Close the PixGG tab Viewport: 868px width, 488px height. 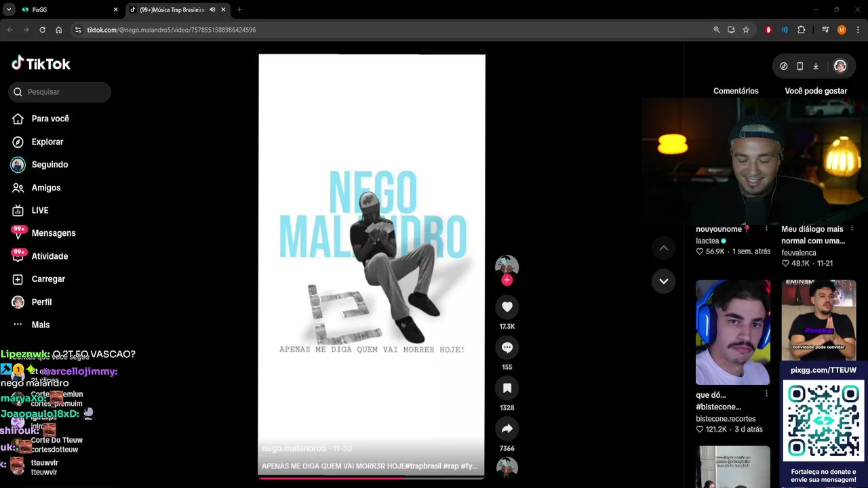[x=115, y=9]
